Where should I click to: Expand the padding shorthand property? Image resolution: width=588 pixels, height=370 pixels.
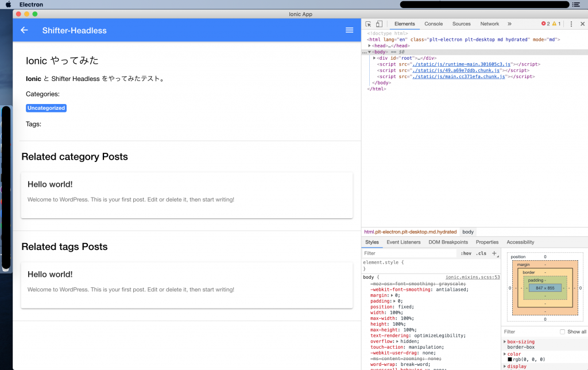pyautogui.click(x=394, y=301)
